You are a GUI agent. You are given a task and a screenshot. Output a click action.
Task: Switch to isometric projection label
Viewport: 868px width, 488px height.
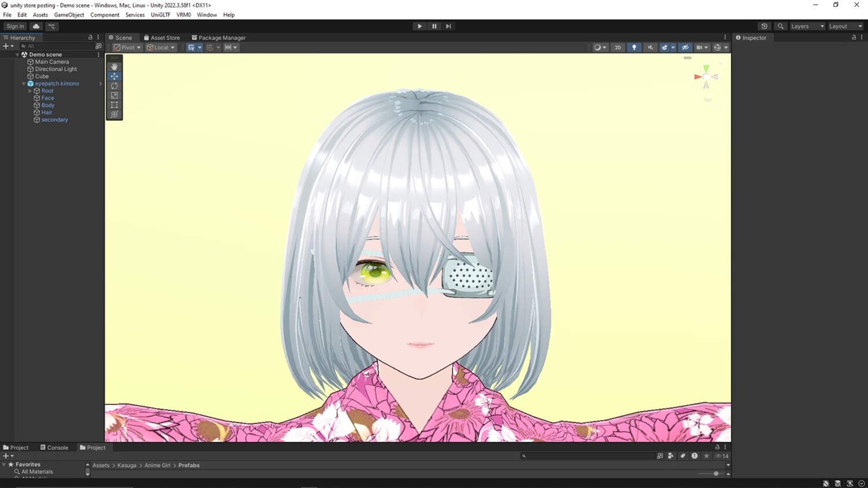708,100
